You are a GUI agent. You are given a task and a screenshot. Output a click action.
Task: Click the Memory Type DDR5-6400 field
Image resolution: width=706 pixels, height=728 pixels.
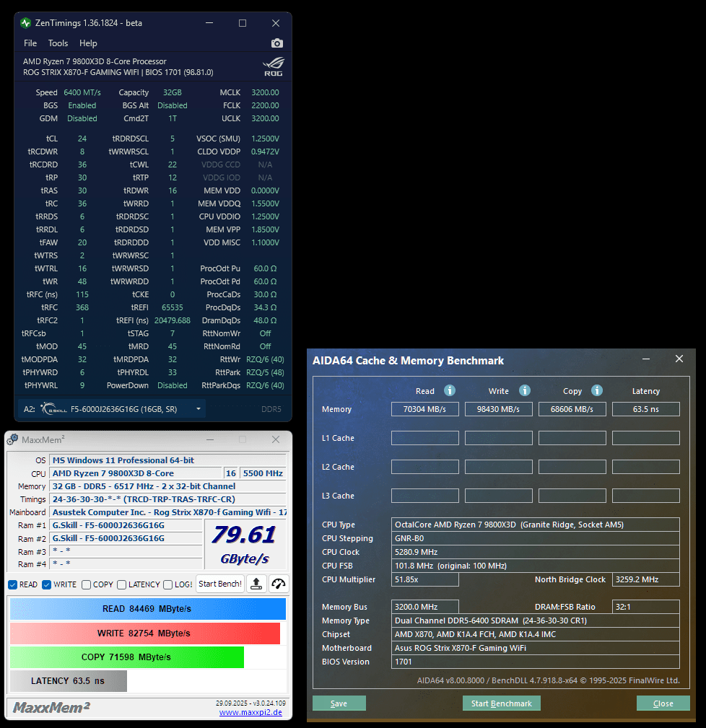[x=535, y=620]
